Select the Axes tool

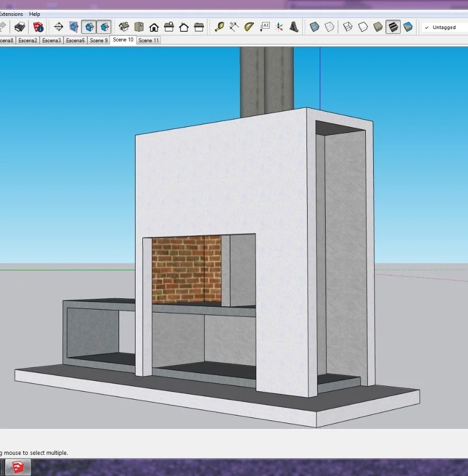(279, 27)
